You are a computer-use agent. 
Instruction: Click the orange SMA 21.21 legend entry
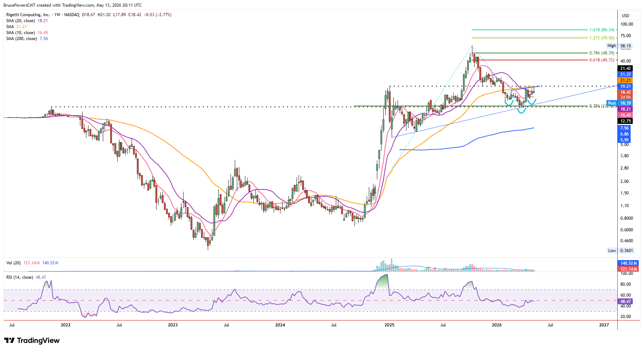click(x=16, y=27)
